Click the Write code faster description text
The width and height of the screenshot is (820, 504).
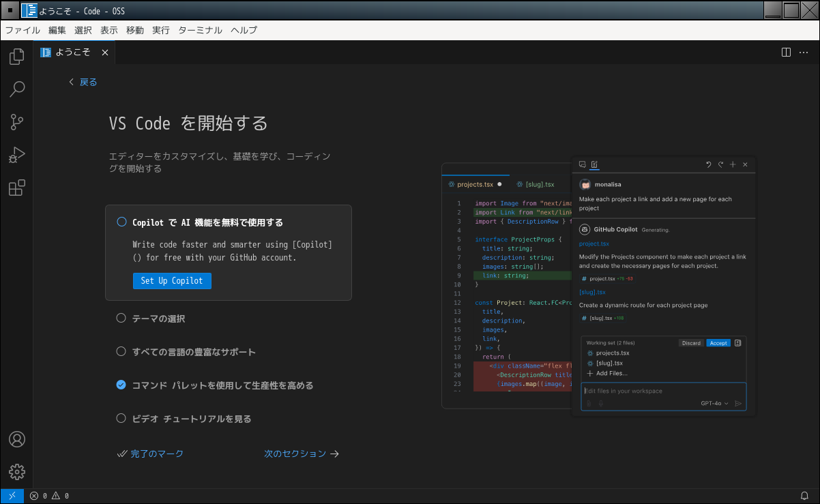pos(233,251)
